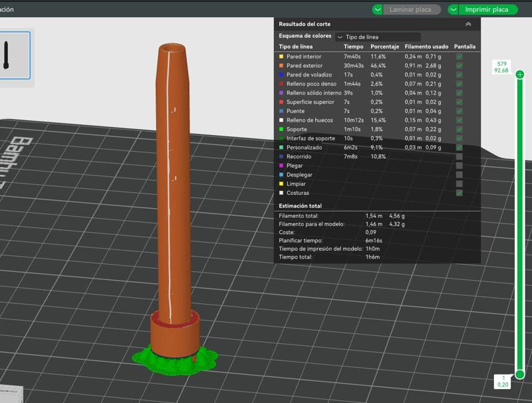Open dropdown arrow beside Laminar placa
Image resolution: width=532 pixels, height=403 pixels.
378,9
